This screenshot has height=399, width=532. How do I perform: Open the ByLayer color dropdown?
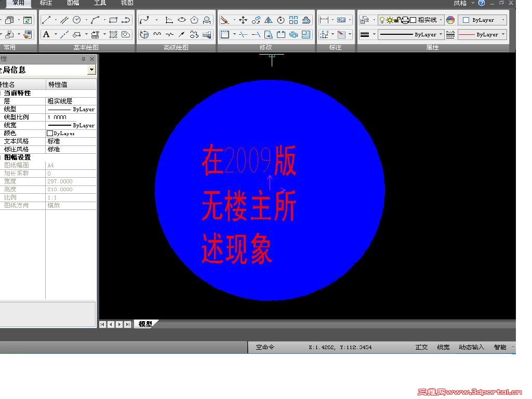503,20
